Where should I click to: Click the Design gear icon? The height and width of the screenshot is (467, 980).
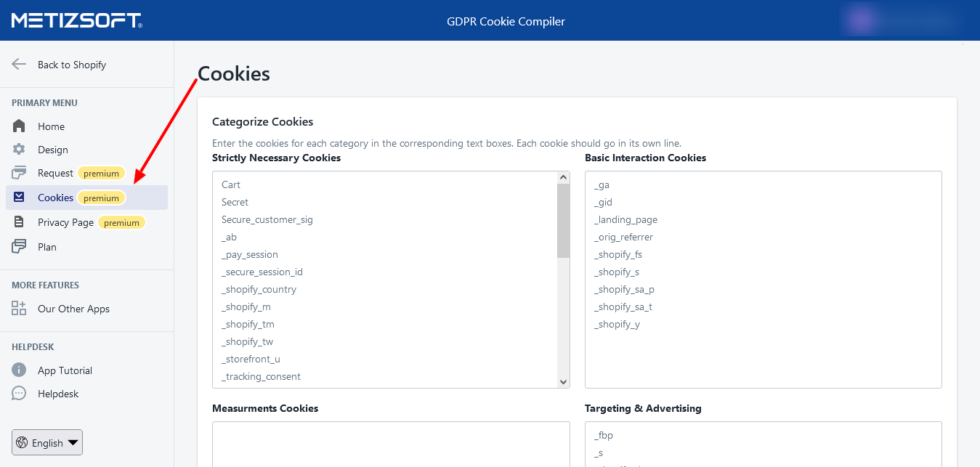(x=19, y=150)
